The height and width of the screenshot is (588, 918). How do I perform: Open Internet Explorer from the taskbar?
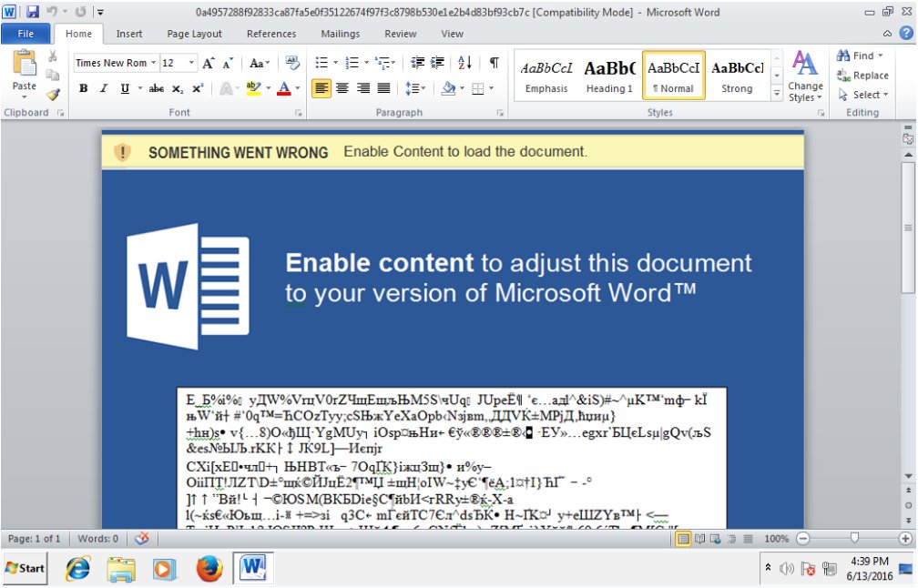click(78, 568)
